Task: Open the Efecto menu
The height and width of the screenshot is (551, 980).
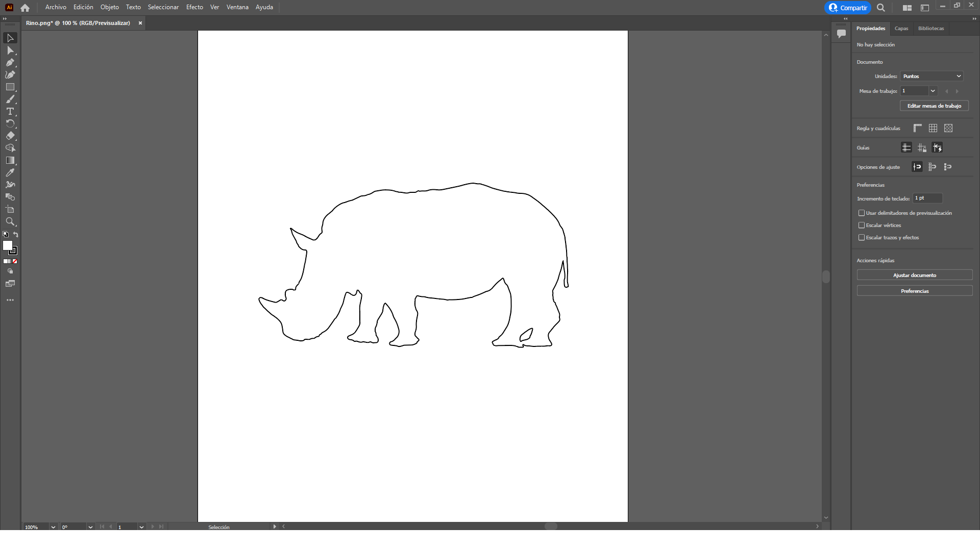Action: click(194, 7)
